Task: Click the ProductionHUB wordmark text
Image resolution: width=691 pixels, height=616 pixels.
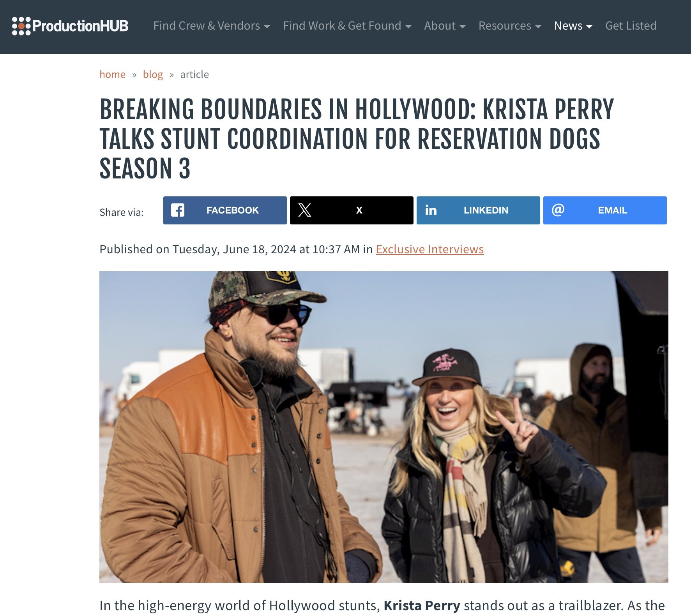Action: [80, 26]
